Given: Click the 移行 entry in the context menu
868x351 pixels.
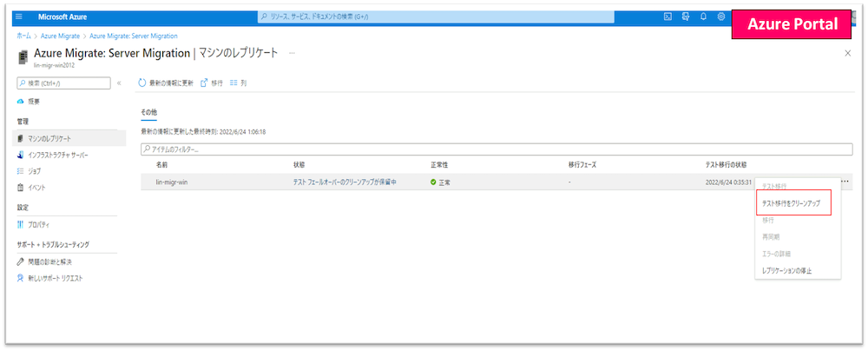Looking at the screenshot, I should [768, 220].
